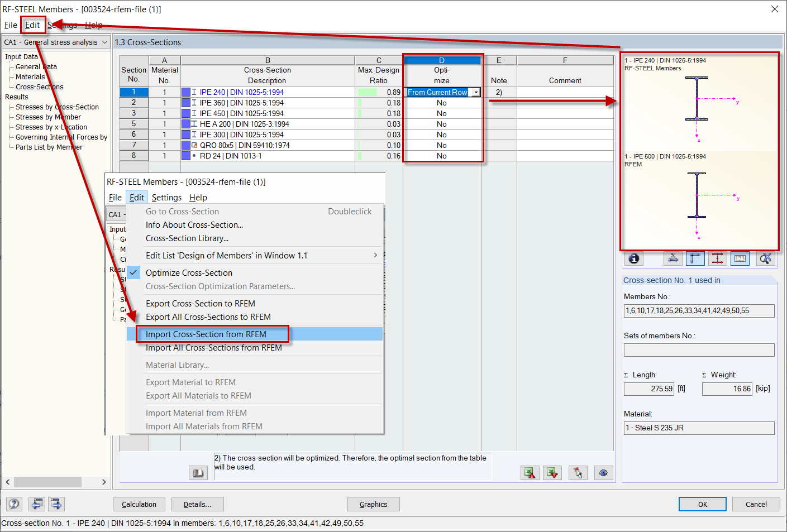
Task: Open the File menu in the main window
Action: [x=11, y=25]
